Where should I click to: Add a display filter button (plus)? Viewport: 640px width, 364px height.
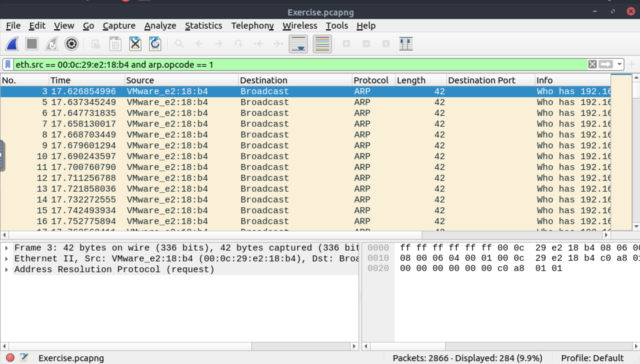pos(632,65)
